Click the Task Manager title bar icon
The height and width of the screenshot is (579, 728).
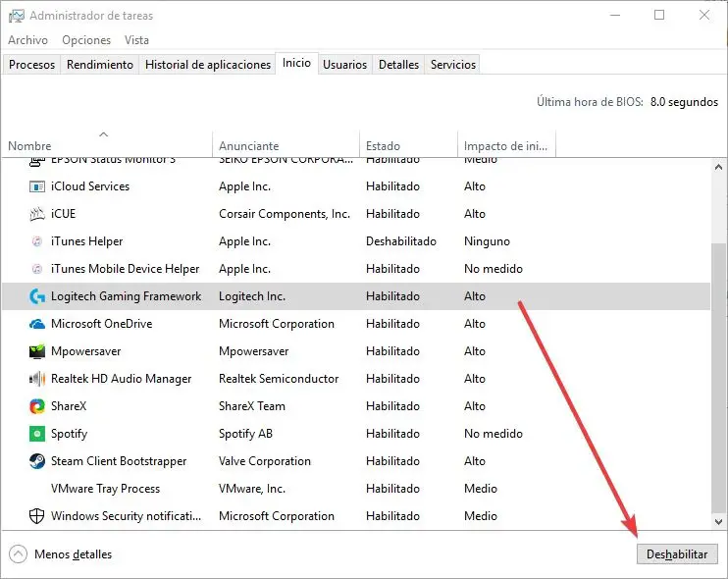coord(15,16)
